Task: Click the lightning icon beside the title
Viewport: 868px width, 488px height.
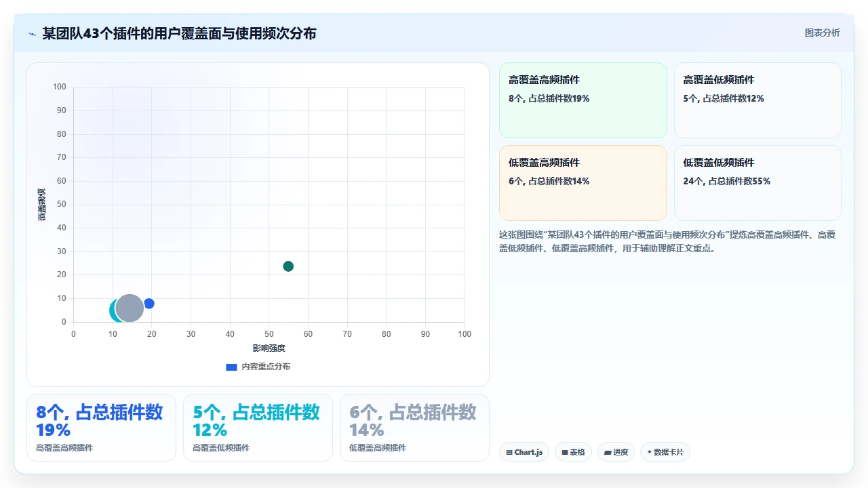Action: tap(32, 34)
